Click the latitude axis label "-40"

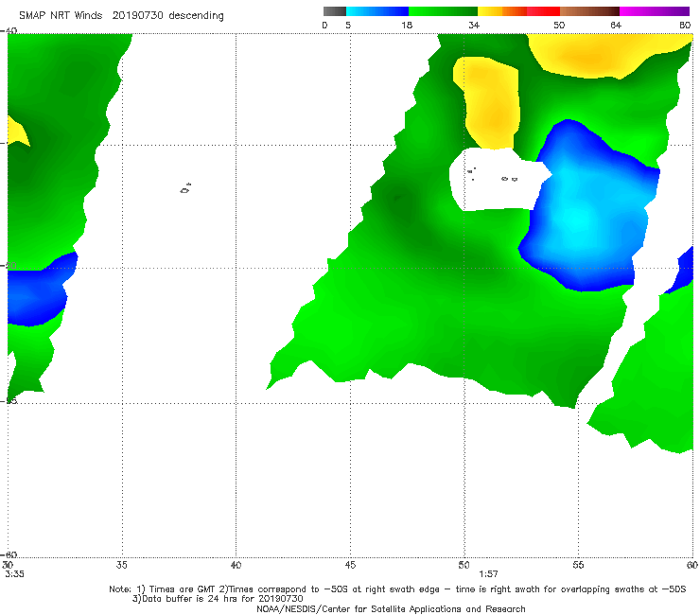point(9,31)
